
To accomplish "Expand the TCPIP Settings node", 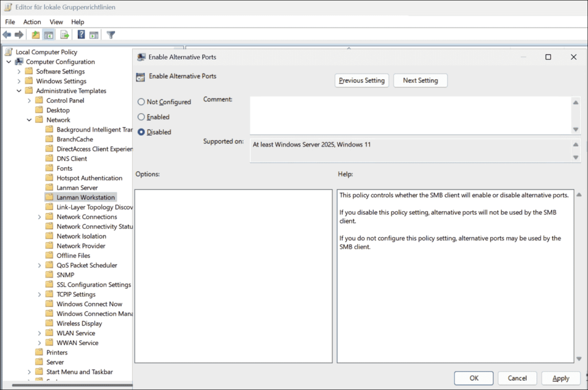I will point(40,295).
